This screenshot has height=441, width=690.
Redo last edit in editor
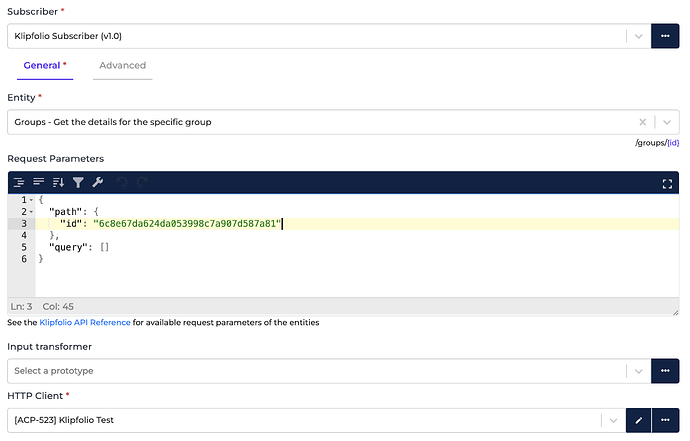(142, 182)
